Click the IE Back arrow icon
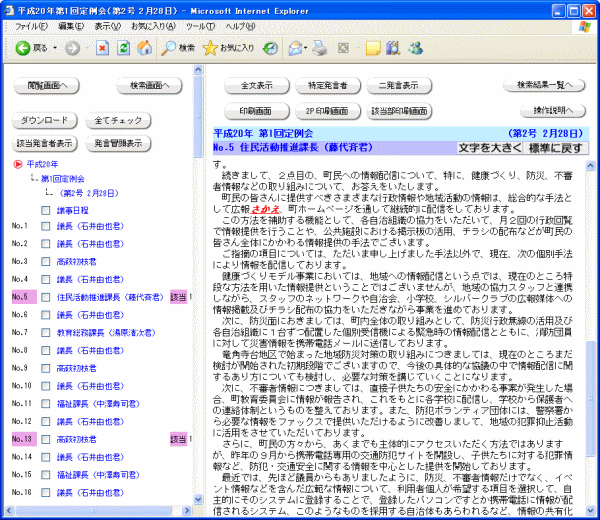The height and width of the screenshot is (520, 600). click(x=23, y=48)
